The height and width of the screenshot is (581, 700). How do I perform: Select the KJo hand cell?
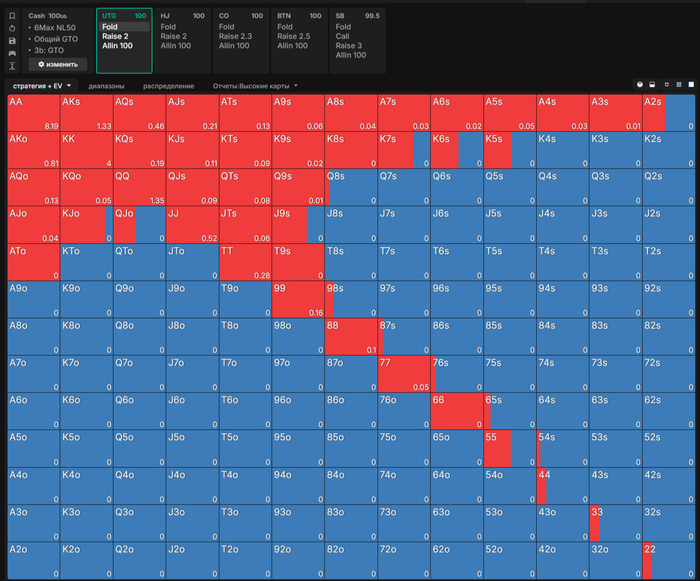coord(87,225)
